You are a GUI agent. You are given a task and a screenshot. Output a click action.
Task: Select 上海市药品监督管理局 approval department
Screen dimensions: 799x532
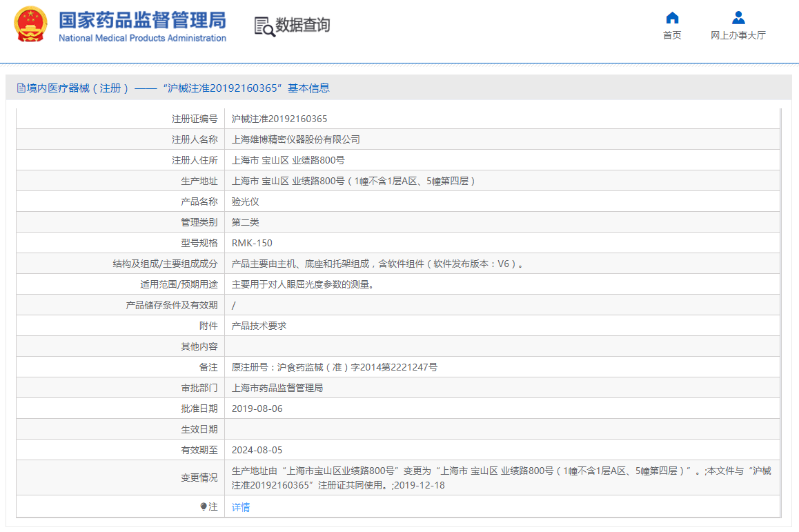click(x=277, y=388)
